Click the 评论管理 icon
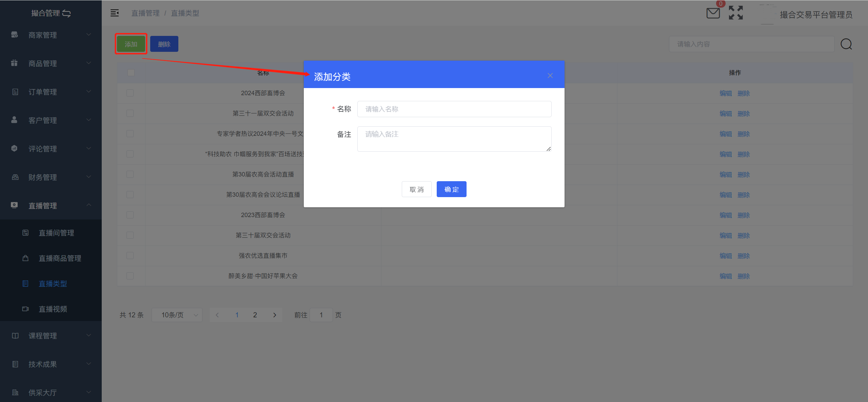The height and width of the screenshot is (402, 868). coord(14,148)
